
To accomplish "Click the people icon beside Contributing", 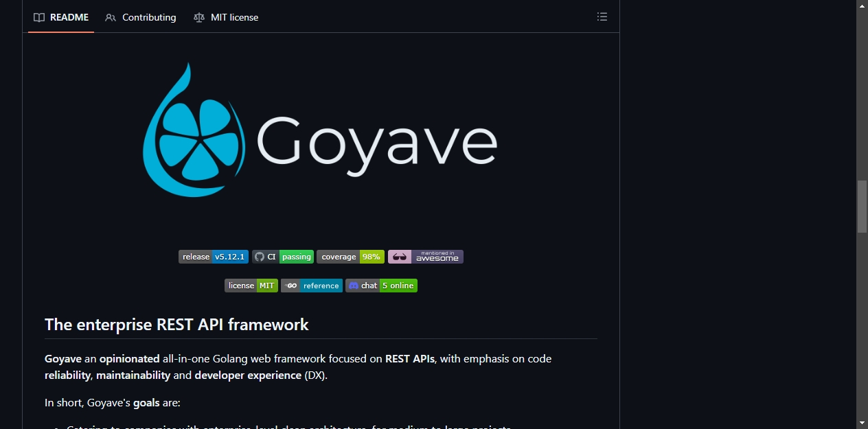I will (x=111, y=17).
